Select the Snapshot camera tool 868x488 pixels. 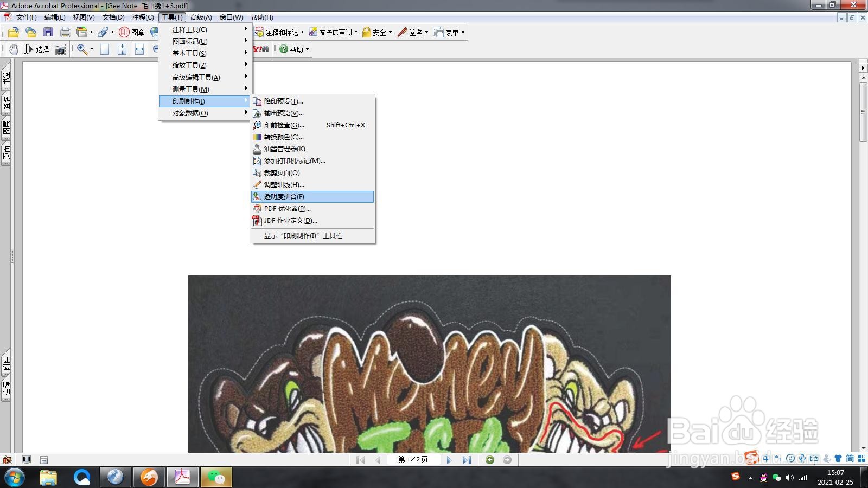click(x=60, y=49)
